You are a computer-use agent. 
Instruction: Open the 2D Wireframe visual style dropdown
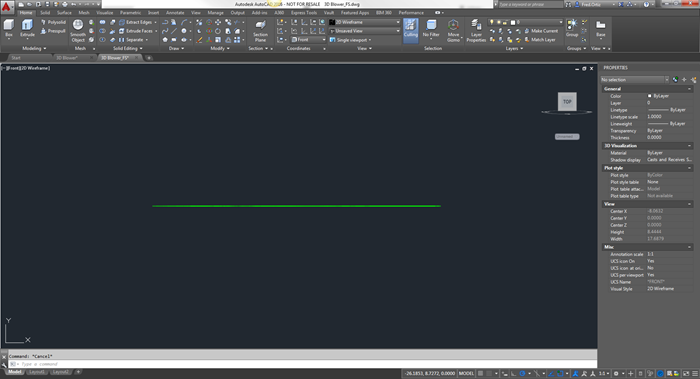click(364, 22)
